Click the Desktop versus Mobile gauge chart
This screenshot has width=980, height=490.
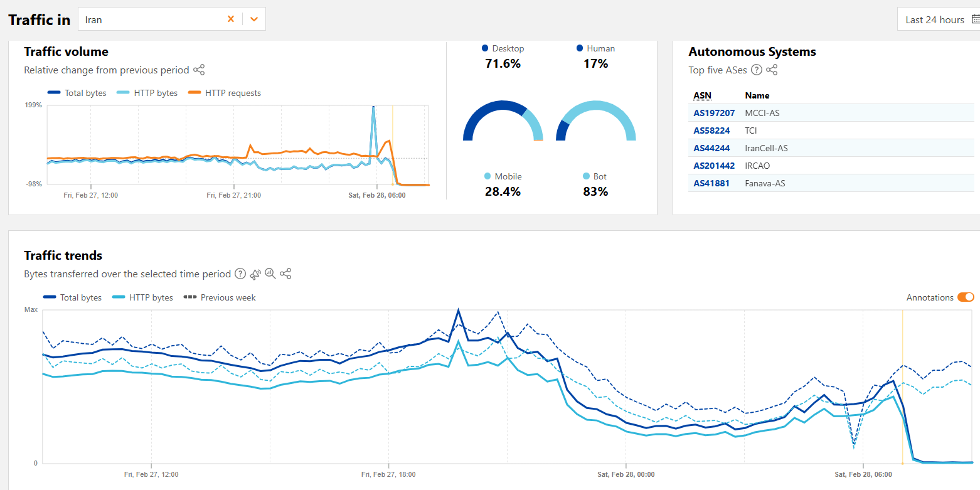click(x=503, y=120)
